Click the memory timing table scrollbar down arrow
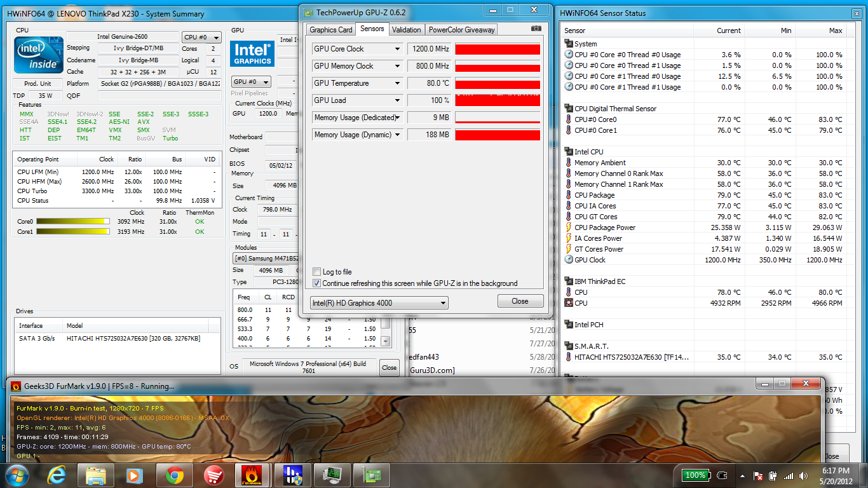This screenshot has height=488, width=868. click(385, 342)
